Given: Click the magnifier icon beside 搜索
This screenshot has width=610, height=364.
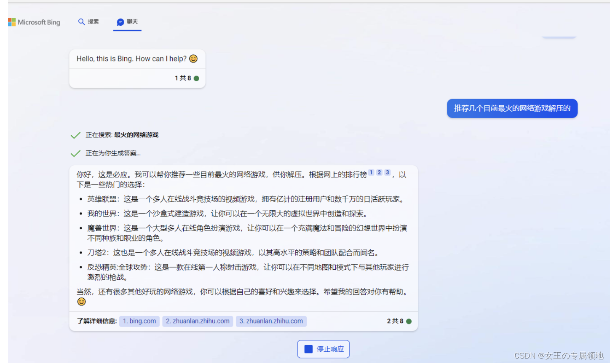Looking at the screenshot, I should (81, 22).
